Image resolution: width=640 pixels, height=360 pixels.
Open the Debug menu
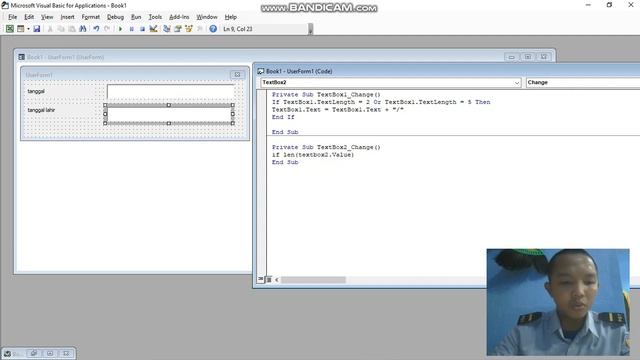pos(116,17)
